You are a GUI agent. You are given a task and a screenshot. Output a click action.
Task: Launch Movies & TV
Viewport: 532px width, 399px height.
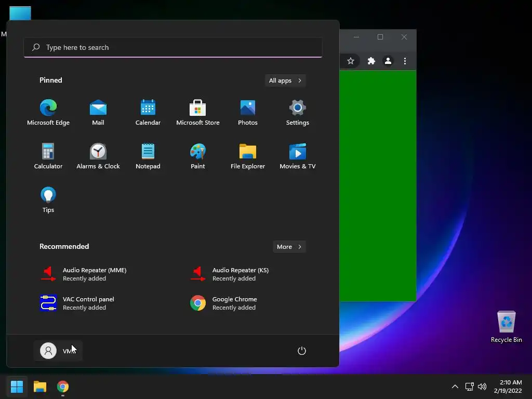(x=298, y=156)
